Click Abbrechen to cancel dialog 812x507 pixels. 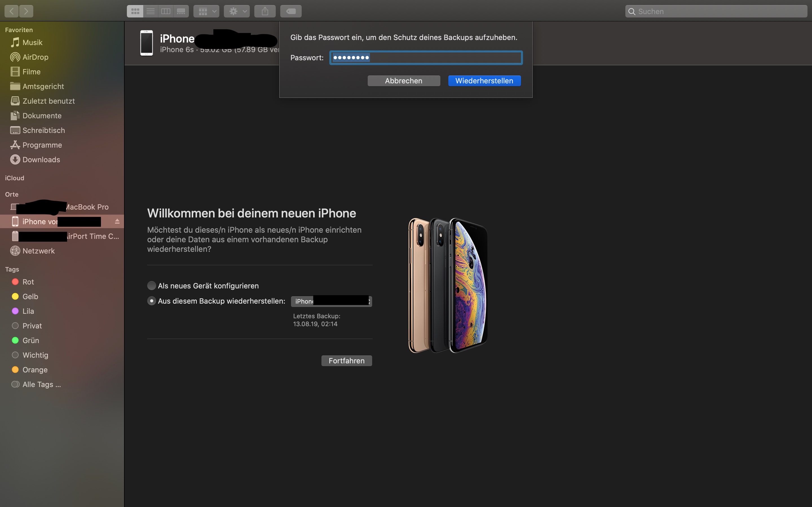tap(404, 81)
